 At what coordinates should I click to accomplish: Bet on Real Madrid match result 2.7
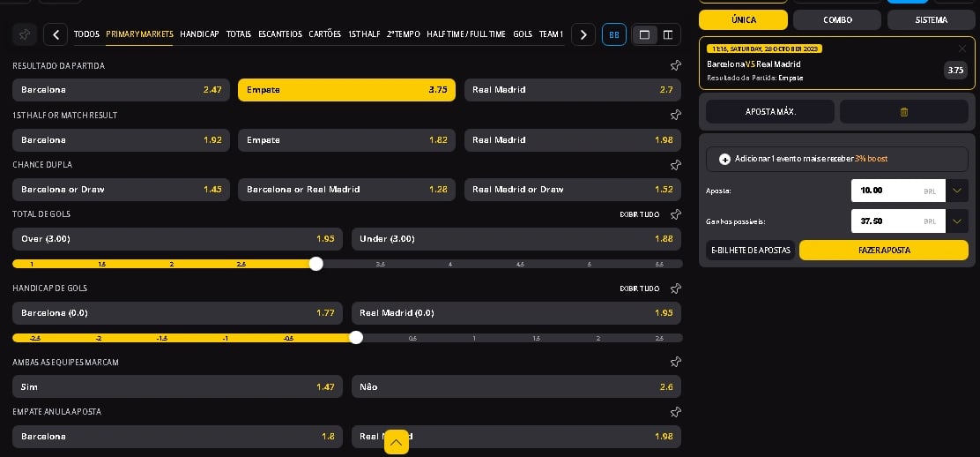point(573,90)
